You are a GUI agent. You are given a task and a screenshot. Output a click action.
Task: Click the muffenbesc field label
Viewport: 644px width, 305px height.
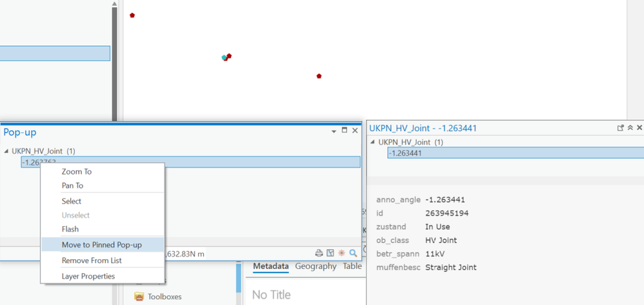(x=398, y=267)
